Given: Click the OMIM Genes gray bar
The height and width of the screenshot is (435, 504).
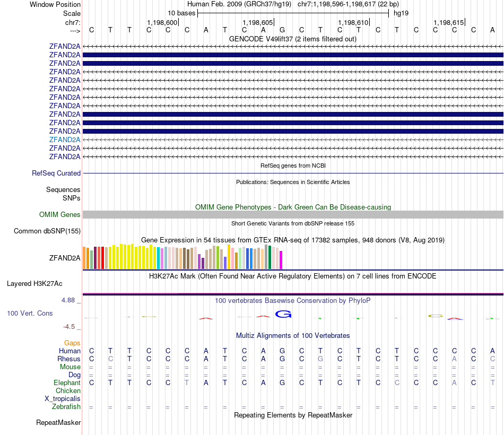Looking at the screenshot, I should (293, 214).
